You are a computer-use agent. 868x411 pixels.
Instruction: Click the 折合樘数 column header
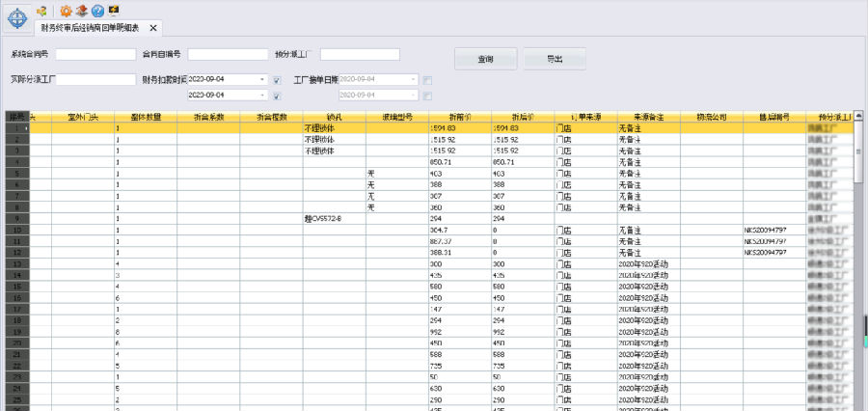[271, 117]
